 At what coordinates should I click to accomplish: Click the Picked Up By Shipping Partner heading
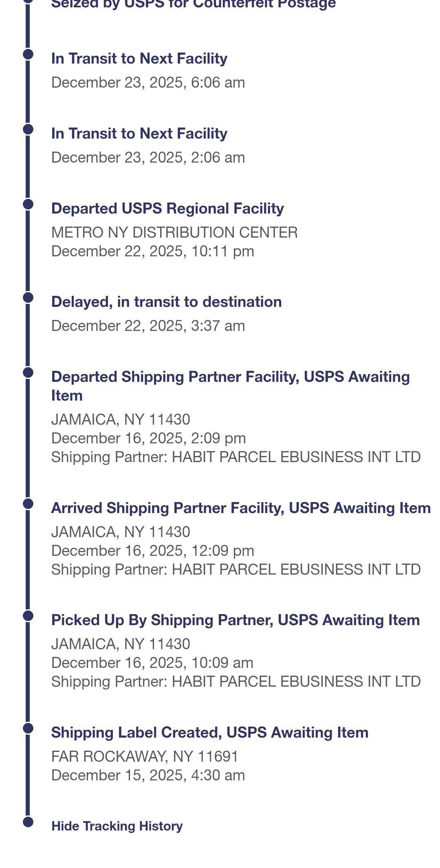pyautogui.click(x=235, y=620)
